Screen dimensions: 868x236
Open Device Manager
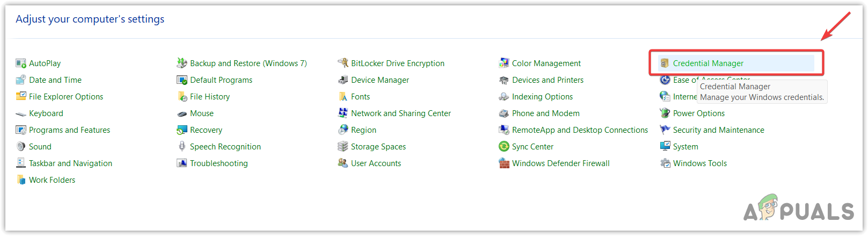pyautogui.click(x=380, y=80)
